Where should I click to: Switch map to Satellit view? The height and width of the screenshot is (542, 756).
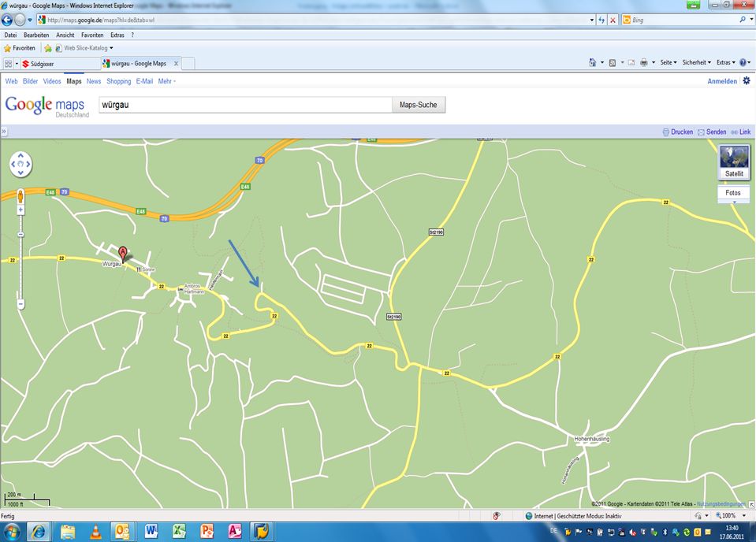[x=734, y=162]
